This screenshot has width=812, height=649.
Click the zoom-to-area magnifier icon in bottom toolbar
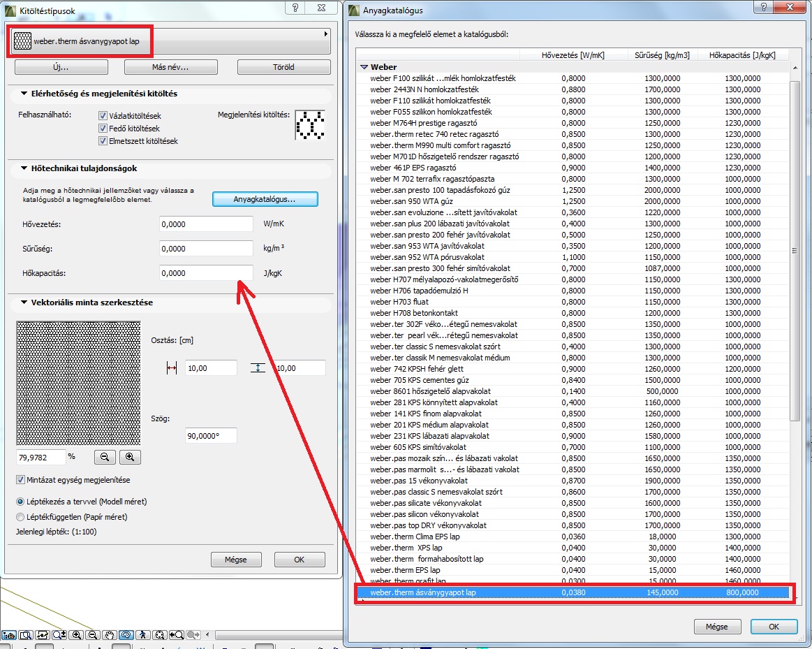coord(26,635)
